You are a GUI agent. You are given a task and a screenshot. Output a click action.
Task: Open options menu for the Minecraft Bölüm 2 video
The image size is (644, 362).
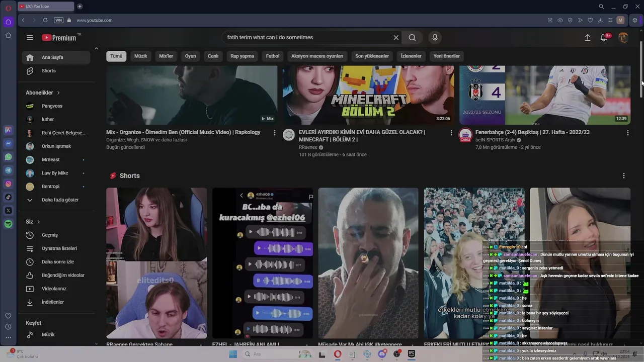(x=451, y=133)
